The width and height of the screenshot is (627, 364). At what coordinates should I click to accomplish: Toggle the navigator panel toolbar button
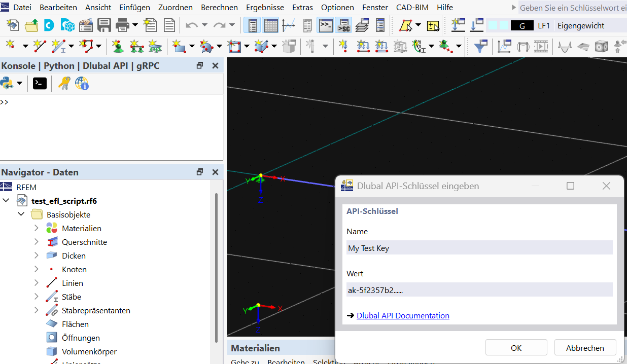[x=252, y=25]
